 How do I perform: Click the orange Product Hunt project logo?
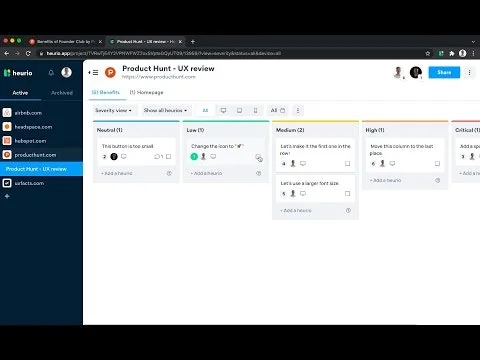[110, 72]
